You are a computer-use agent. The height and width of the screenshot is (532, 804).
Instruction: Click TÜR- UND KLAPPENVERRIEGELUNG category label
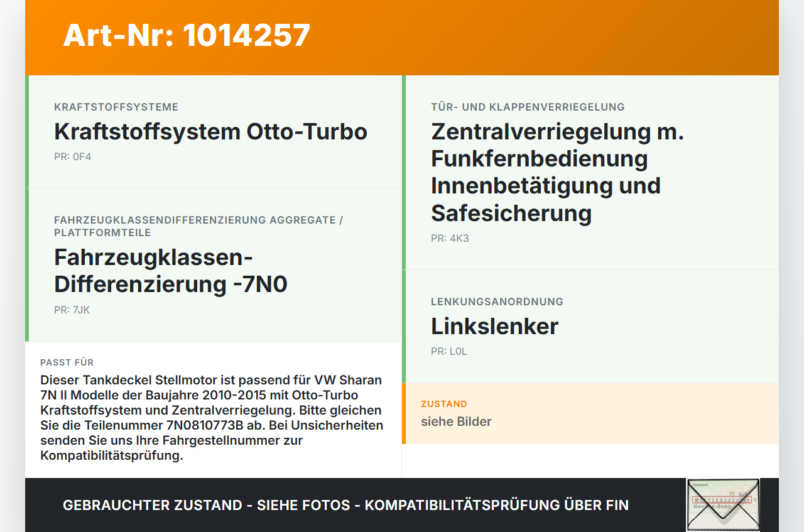(528, 107)
